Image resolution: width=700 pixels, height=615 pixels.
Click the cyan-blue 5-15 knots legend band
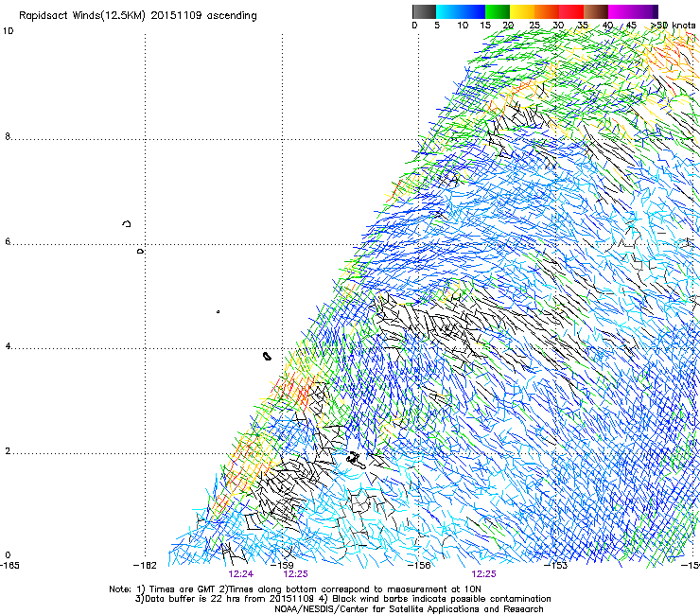tap(461, 11)
